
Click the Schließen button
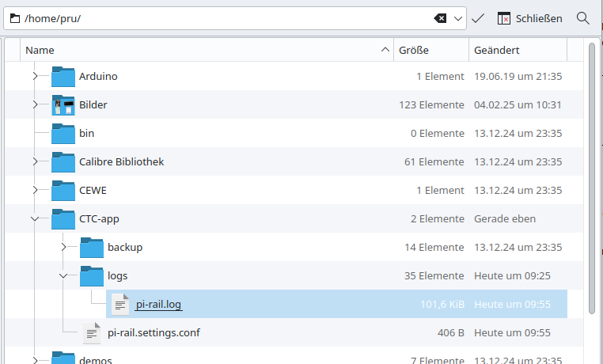click(x=529, y=18)
